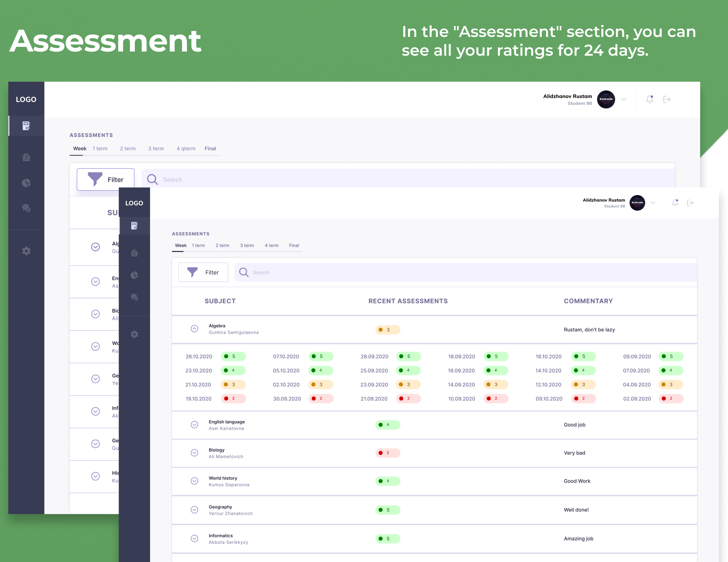The width and height of the screenshot is (728, 562).
Task: Click the search magnifier icon in front window
Action: [244, 272]
